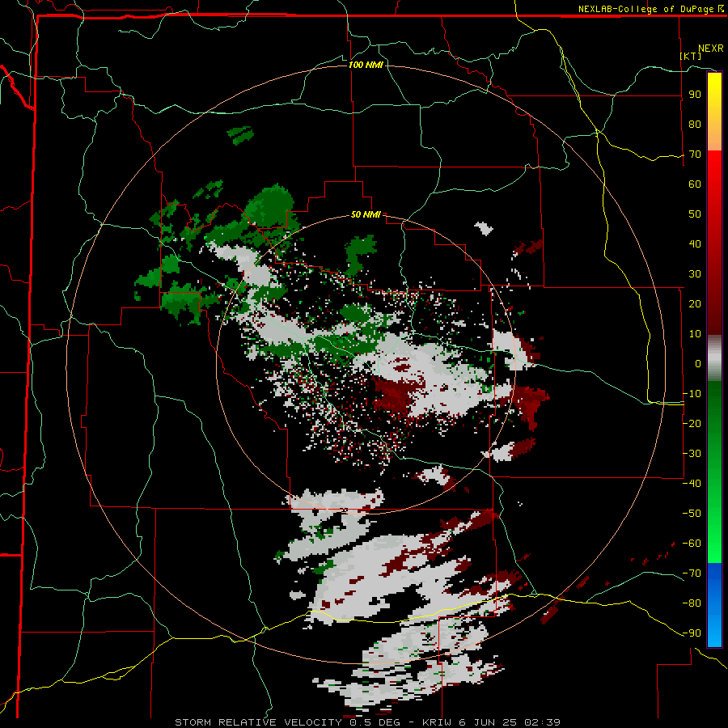This screenshot has width=728, height=728.
Task: Click the NEXR label above color scale
Action: 711,49
